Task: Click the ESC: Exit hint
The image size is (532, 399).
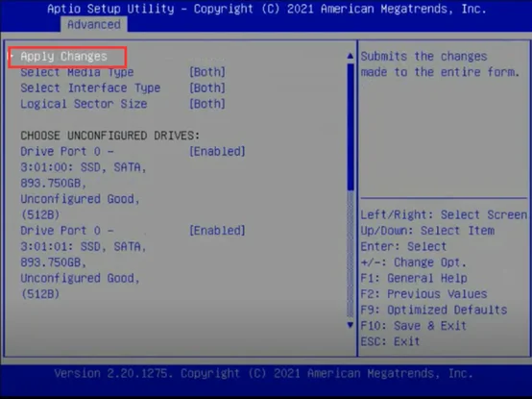Action: click(390, 341)
